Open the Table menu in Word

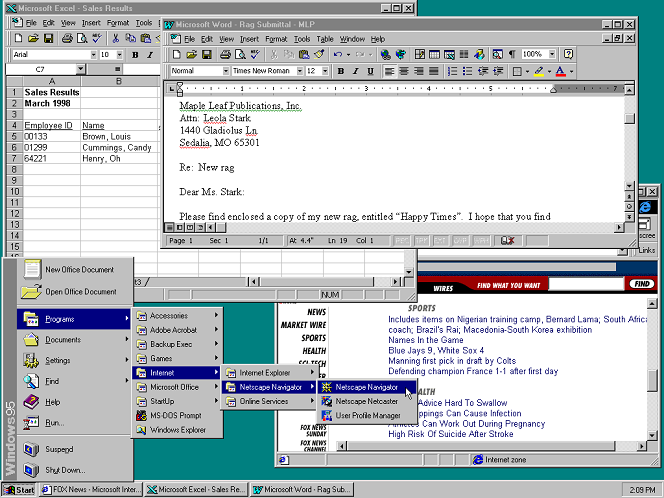pos(325,39)
